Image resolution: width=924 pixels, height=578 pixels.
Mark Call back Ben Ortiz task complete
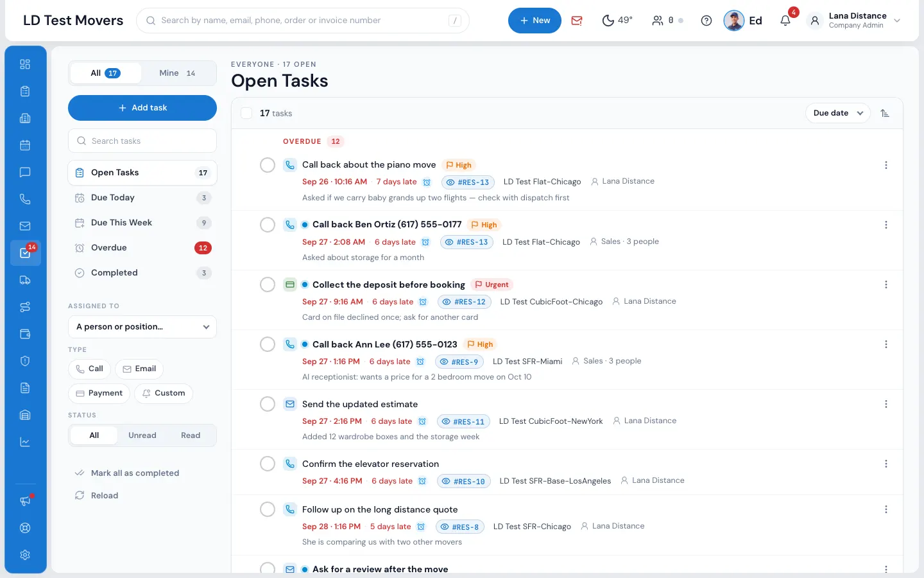click(x=268, y=225)
